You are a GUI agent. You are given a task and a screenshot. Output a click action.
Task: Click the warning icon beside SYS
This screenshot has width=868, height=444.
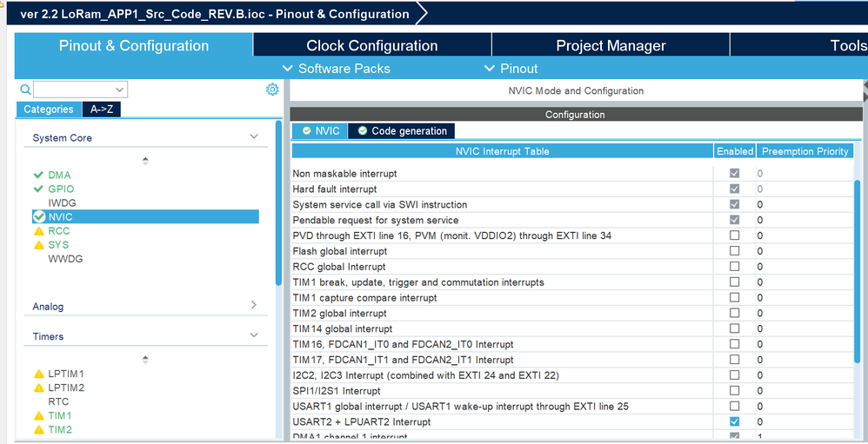[39, 245]
